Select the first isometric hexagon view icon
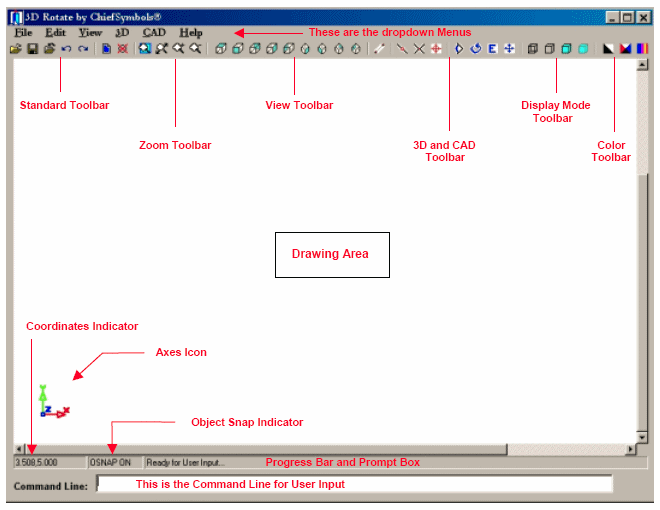This screenshot has height=510, width=660. click(306, 49)
